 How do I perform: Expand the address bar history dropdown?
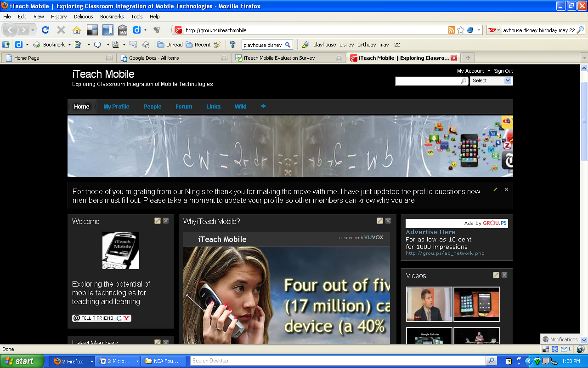coord(479,30)
